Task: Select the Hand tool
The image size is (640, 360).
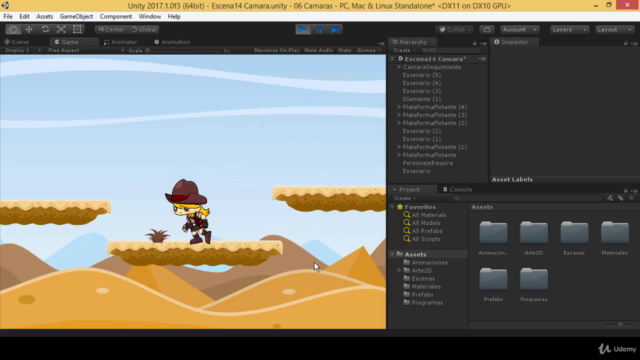Action: (13, 29)
